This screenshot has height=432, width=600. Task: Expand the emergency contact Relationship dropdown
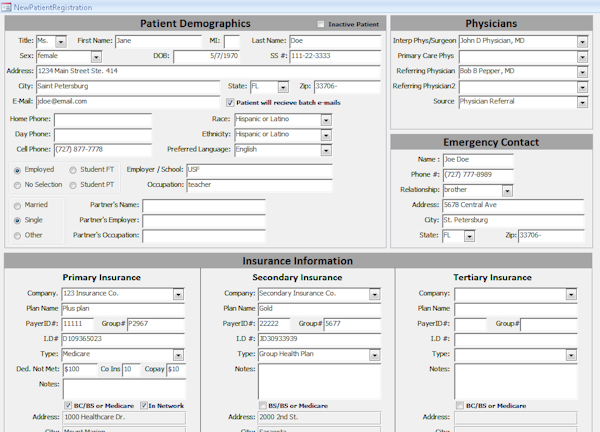pos(507,191)
